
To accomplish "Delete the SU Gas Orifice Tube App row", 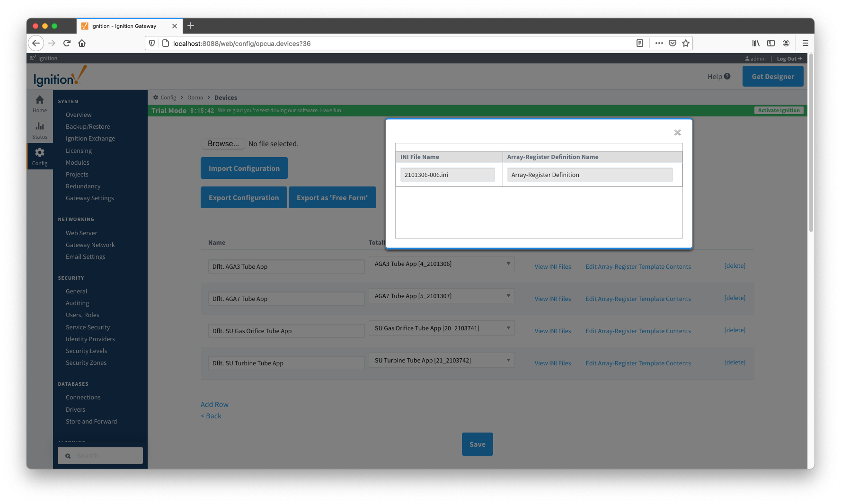I will pyautogui.click(x=735, y=330).
